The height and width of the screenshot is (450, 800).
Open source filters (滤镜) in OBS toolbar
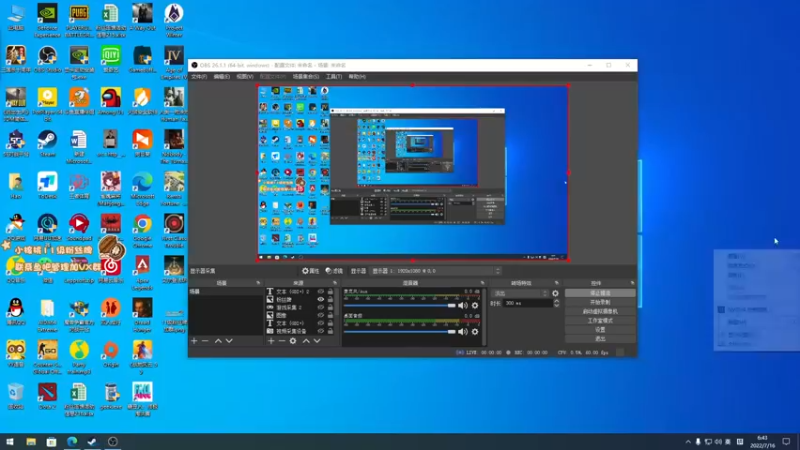tap(334, 271)
